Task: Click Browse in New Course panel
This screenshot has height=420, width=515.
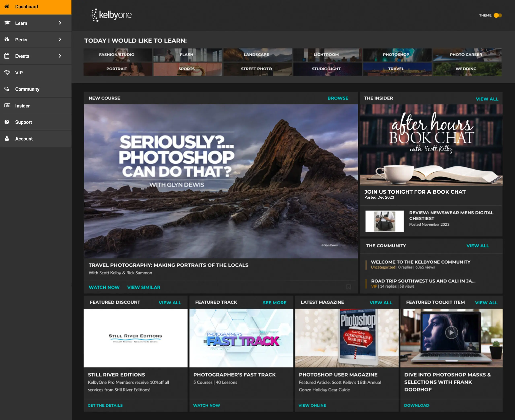Action: point(338,98)
